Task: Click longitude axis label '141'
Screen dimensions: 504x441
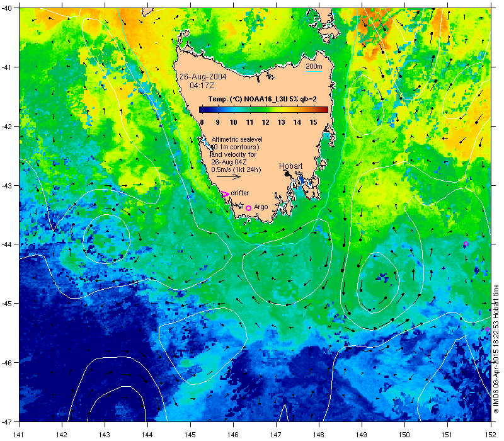Action: click(x=19, y=435)
